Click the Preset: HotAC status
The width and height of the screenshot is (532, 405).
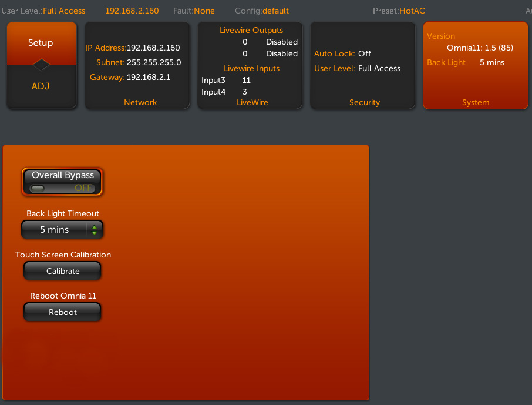click(399, 11)
